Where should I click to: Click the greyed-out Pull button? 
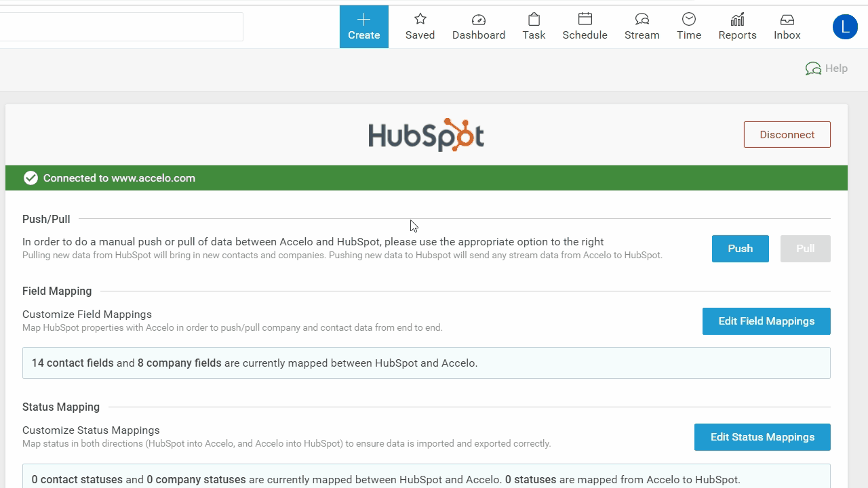[805, 249]
